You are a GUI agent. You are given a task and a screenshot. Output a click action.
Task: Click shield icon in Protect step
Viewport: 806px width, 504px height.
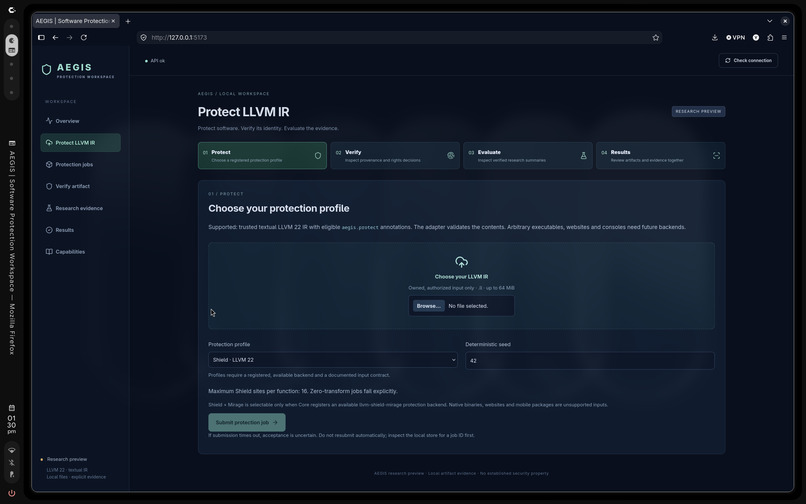click(x=318, y=155)
